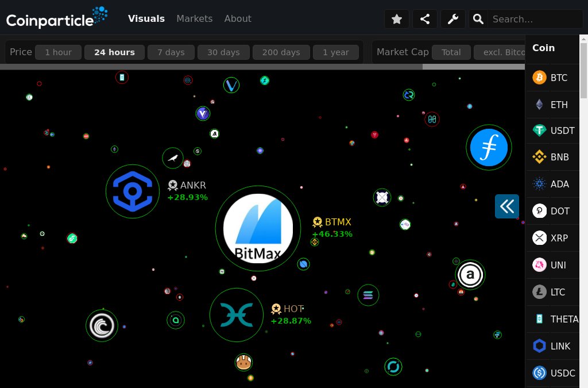The image size is (588, 388).
Task: Click the +28.93% ANKR percentage
Action: [188, 197]
